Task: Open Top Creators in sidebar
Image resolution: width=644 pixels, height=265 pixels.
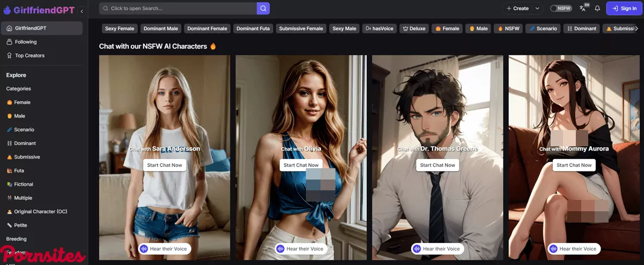Action: 30,55
